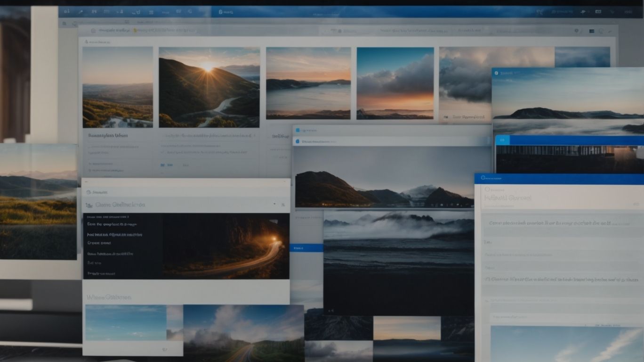Select the blue highlighted row beside waves image

click(x=306, y=248)
